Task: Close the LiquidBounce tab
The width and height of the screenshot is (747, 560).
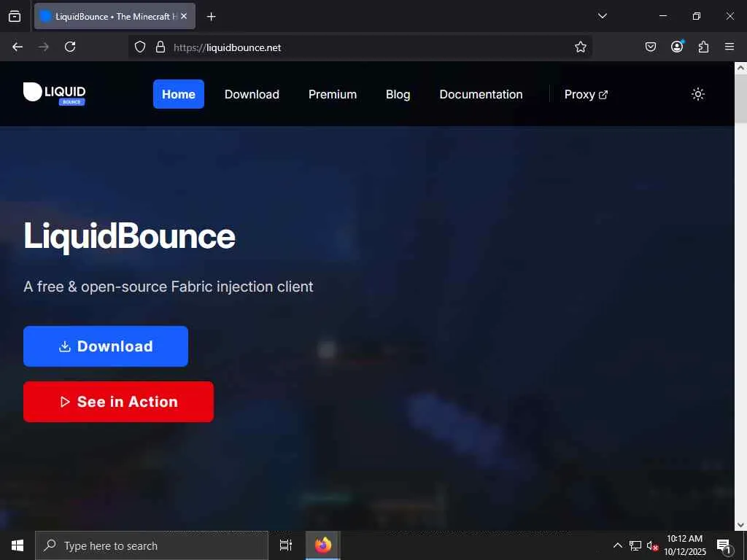Action: (184, 16)
